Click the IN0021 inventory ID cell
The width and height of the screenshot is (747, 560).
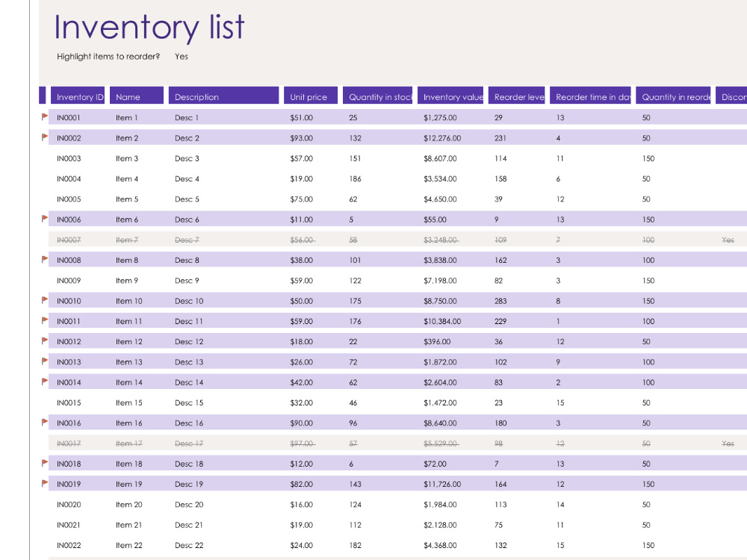tap(69, 525)
